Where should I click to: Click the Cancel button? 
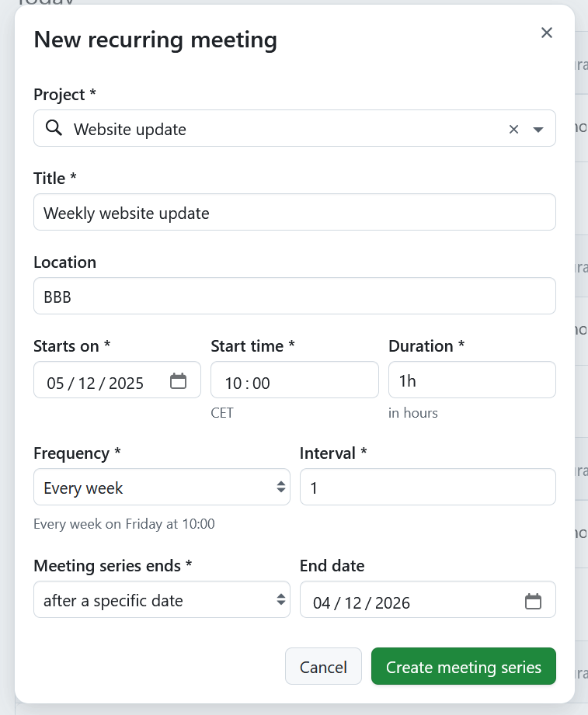click(x=323, y=666)
